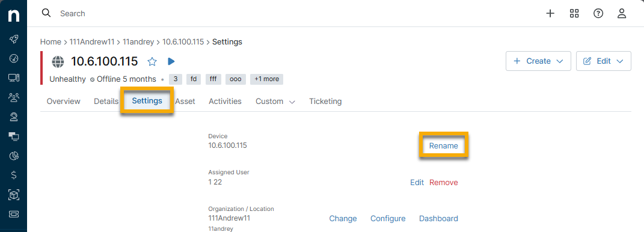644x232 pixels.
Task: Click the organization value '111Andrew11' in settings
Action: pos(229,218)
